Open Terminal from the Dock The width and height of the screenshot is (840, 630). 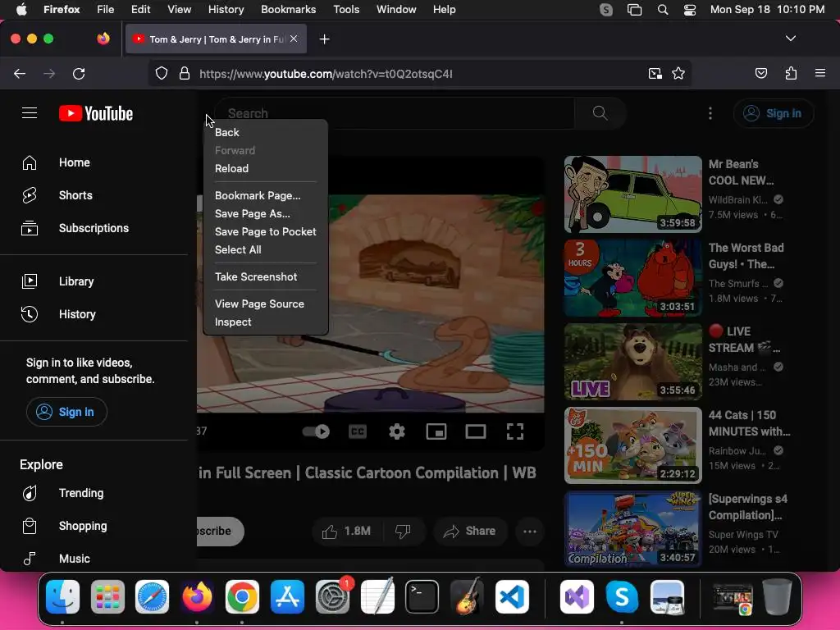tap(422, 596)
